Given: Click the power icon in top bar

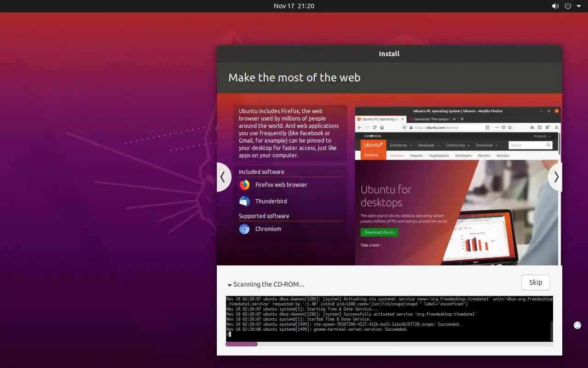Looking at the screenshot, I should 568,6.
